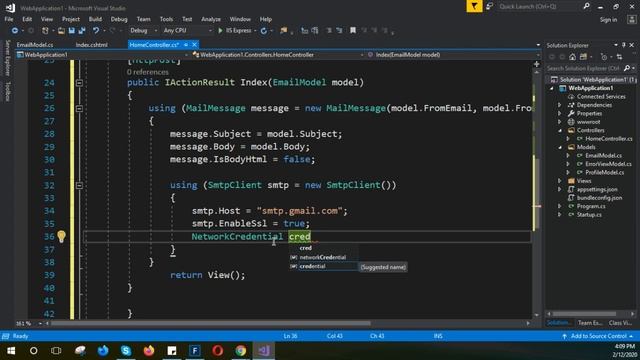The width and height of the screenshot is (640, 360).
Task: Expand the Dependencies node in Solution Explorer
Action: click(x=560, y=105)
